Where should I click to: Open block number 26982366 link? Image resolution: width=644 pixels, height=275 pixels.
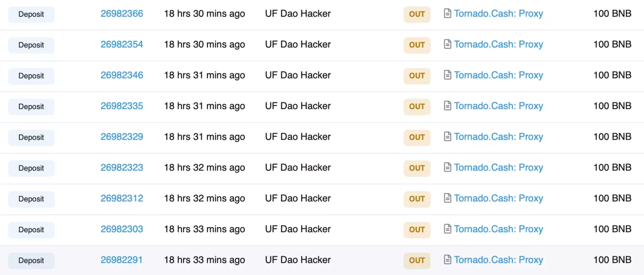point(122,13)
